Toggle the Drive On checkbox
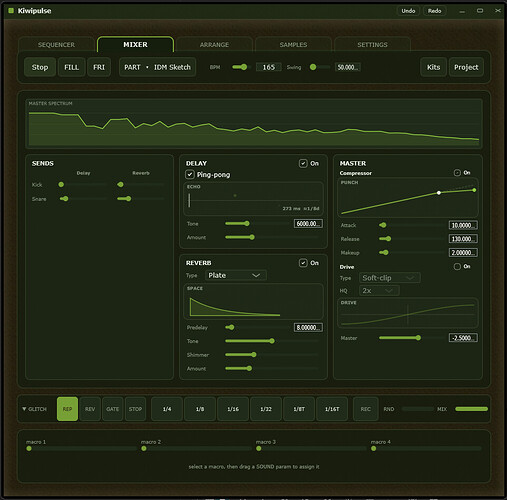Image resolution: width=507 pixels, height=500 pixels. click(x=457, y=266)
